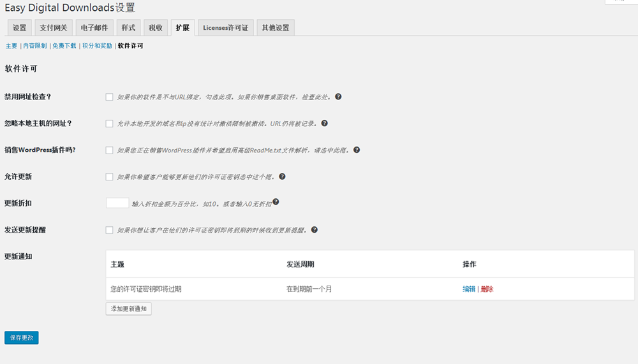
Task: Open the 支付网关 tab
Action: [x=54, y=27]
